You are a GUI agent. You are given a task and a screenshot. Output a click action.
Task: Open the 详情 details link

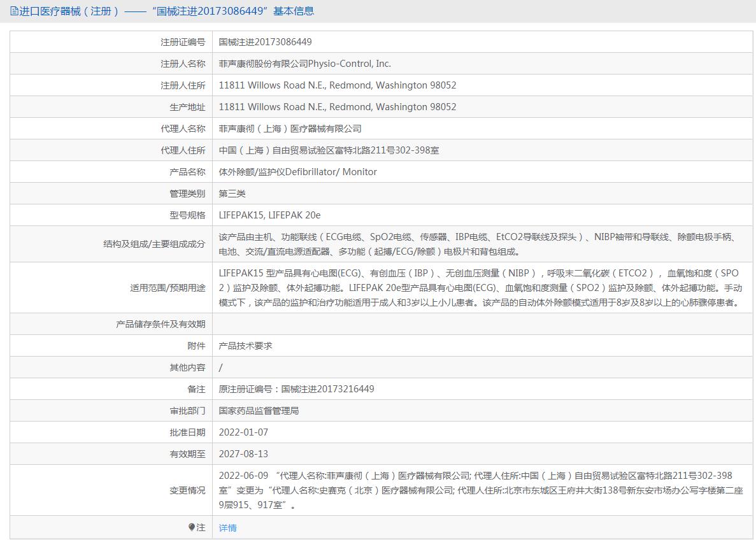tap(227, 528)
